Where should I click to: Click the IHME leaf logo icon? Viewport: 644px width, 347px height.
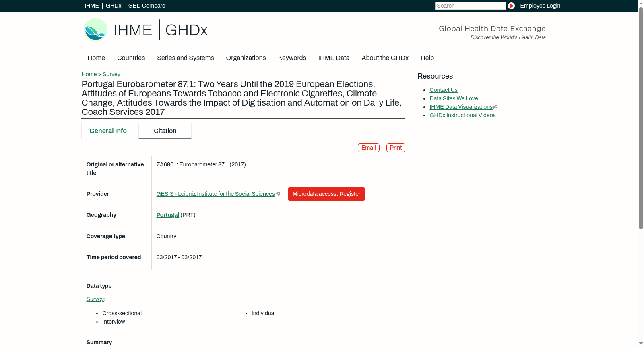(x=96, y=30)
